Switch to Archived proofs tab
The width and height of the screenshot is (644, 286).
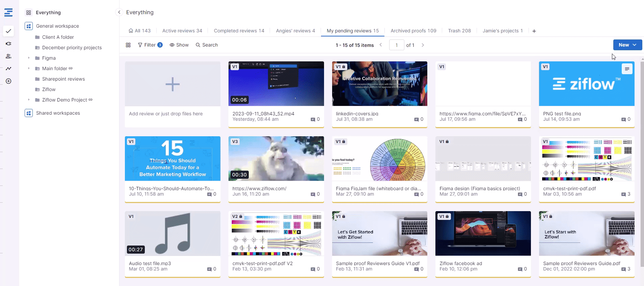[x=413, y=31]
